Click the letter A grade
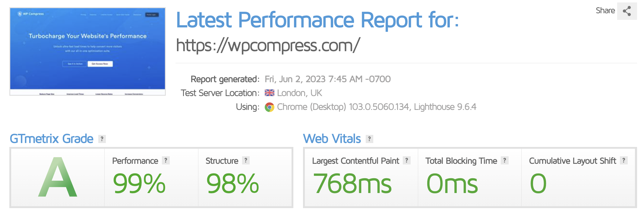Viewport: 644px width, 215px height. click(x=58, y=177)
